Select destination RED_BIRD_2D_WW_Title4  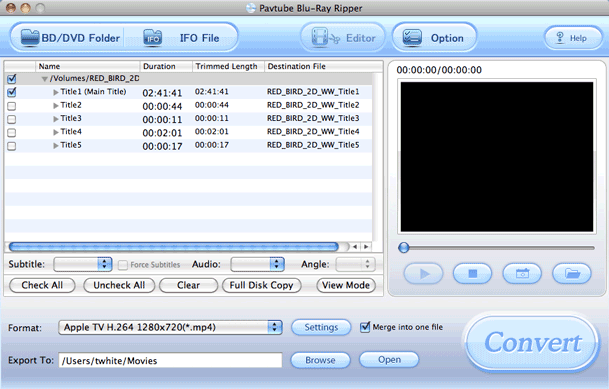pyautogui.click(x=313, y=132)
